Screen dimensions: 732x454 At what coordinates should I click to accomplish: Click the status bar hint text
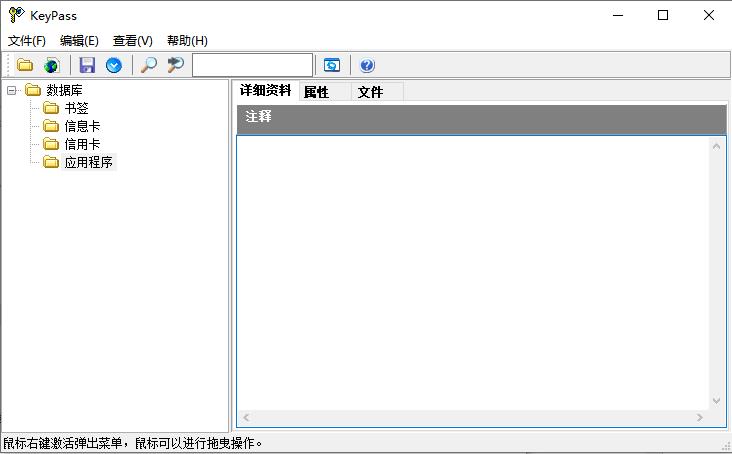pyautogui.click(x=133, y=443)
